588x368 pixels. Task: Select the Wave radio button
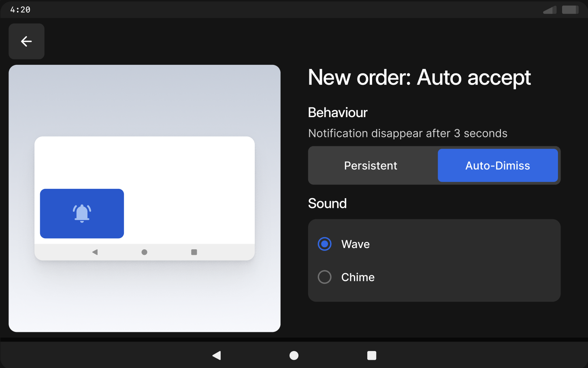click(x=324, y=244)
